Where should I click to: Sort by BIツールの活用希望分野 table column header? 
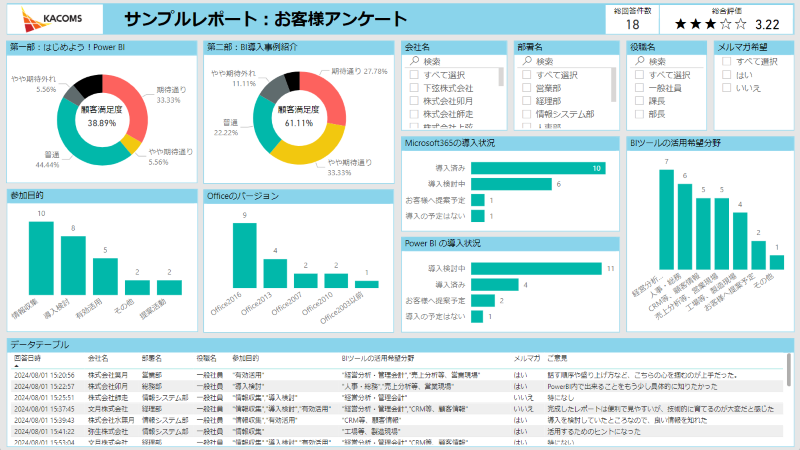click(378, 359)
